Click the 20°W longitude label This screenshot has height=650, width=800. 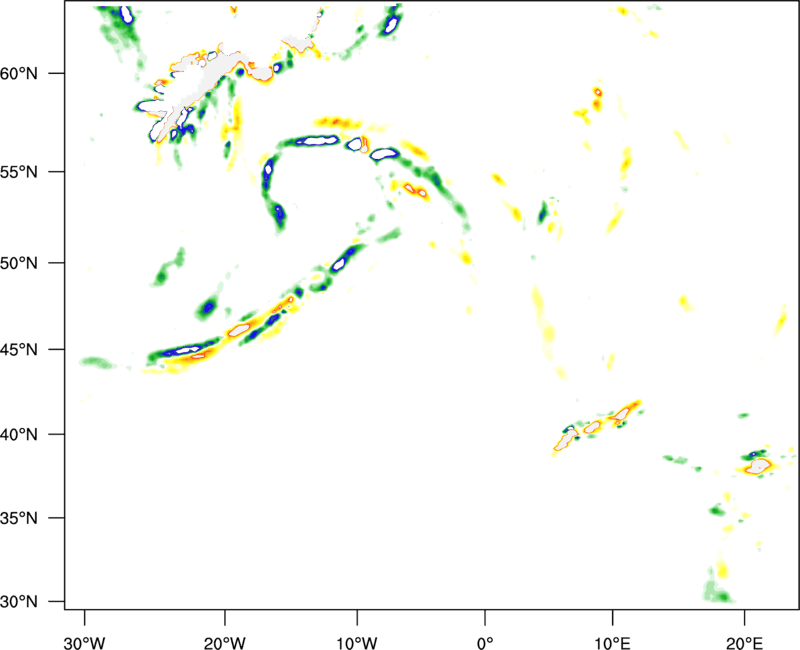[x=225, y=643]
